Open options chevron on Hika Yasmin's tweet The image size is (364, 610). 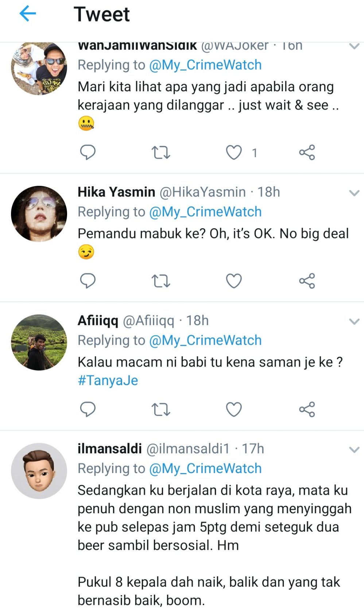(354, 193)
